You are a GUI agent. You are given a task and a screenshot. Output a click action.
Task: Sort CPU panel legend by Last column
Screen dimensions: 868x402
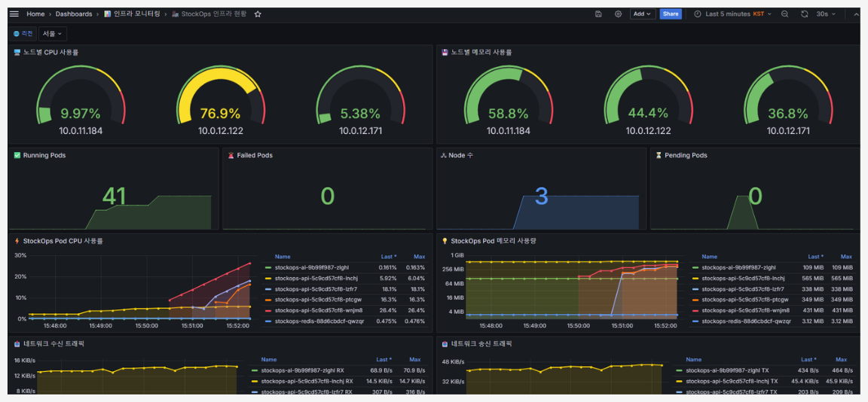point(389,257)
